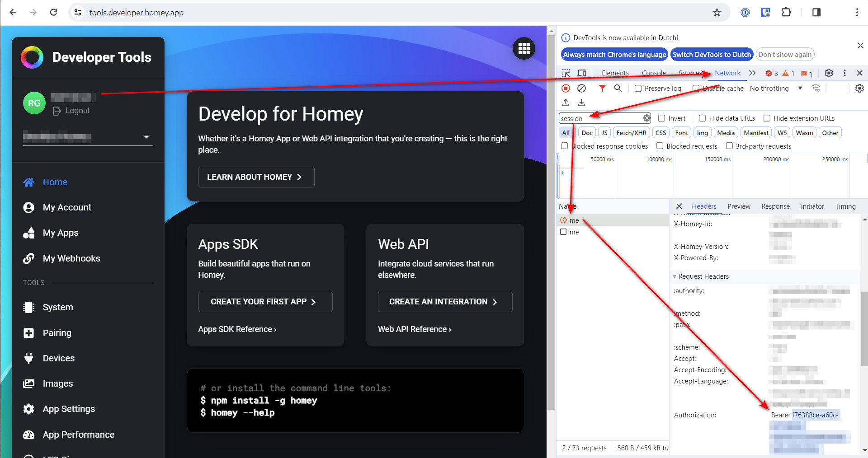Screen dimensions: 868x458
Task: Open the Response tab of request
Action: [775, 206]
